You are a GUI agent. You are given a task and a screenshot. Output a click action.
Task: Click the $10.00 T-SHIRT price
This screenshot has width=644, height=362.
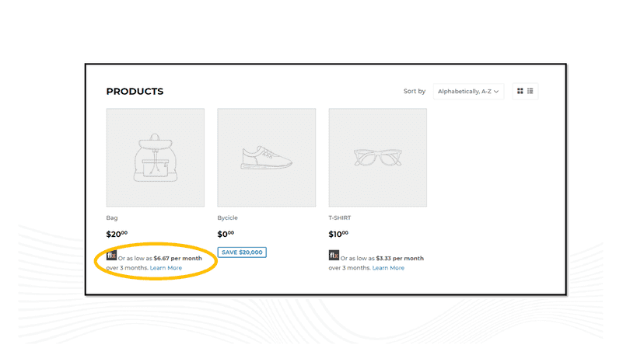coord(338,234)
